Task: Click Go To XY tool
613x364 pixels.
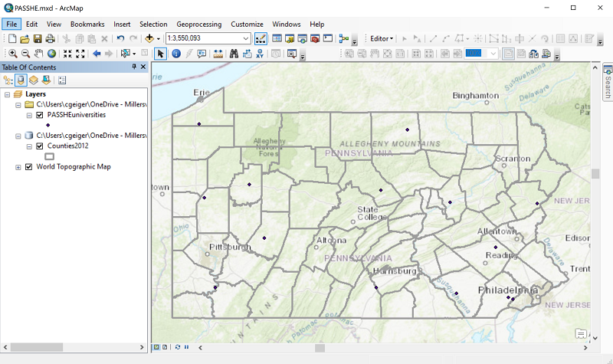Action: click(x=260, y=54)
